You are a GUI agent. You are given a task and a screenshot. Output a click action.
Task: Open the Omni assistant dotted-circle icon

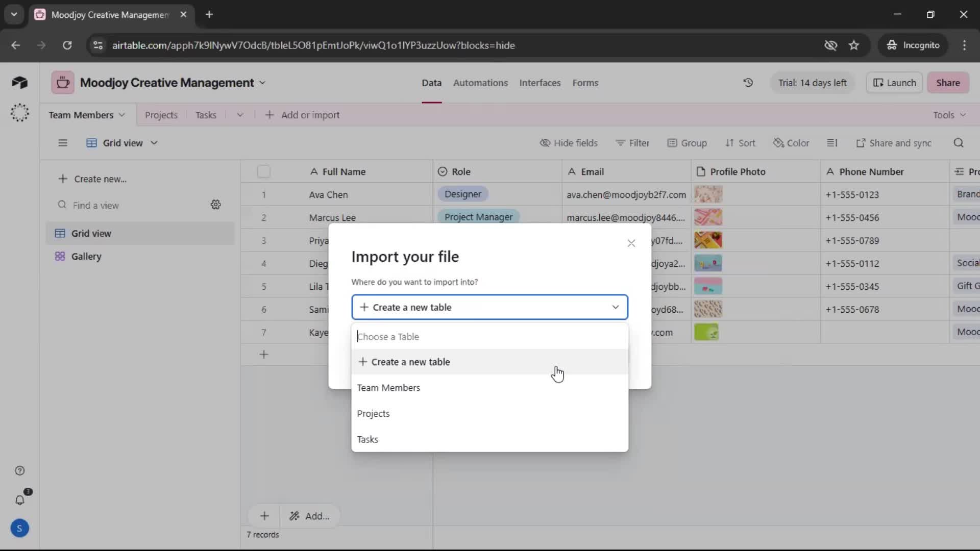[19, 112]
